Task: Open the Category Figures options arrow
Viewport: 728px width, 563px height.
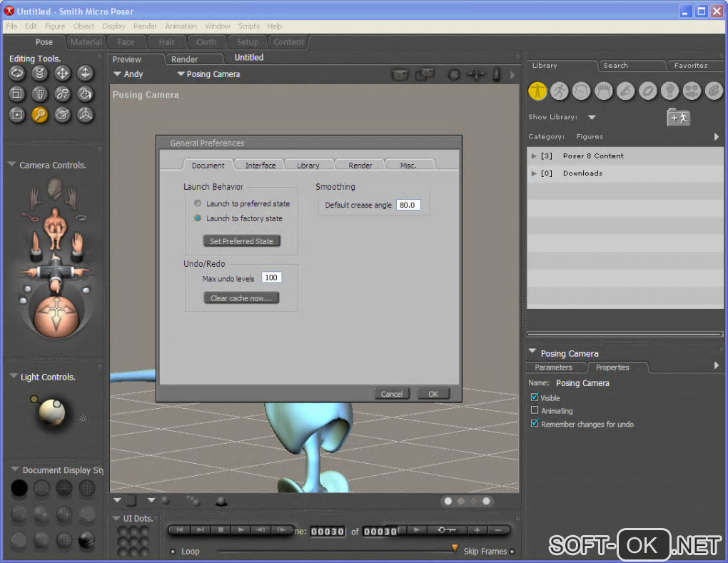Action: (717, 136)
